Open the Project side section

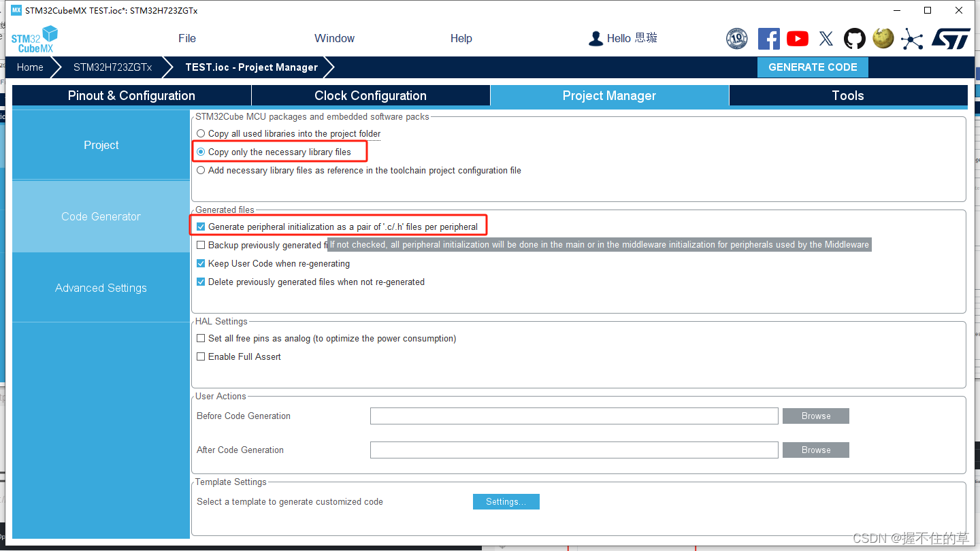tap(101, 145)
